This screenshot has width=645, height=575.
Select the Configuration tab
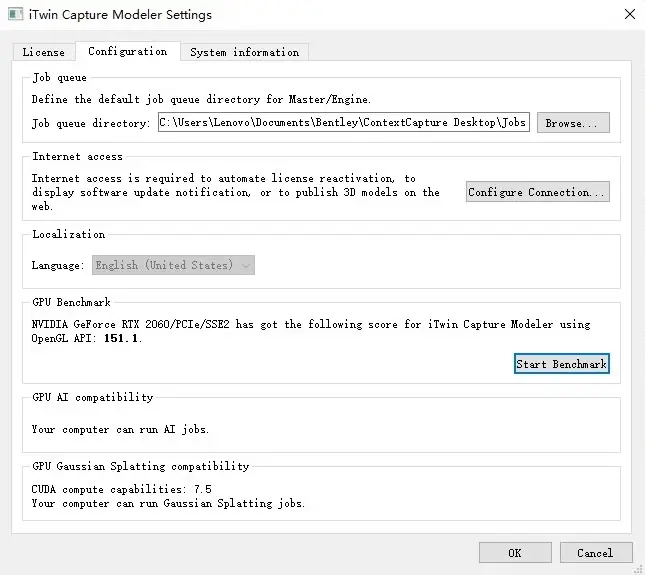click(x=128, y=51)
